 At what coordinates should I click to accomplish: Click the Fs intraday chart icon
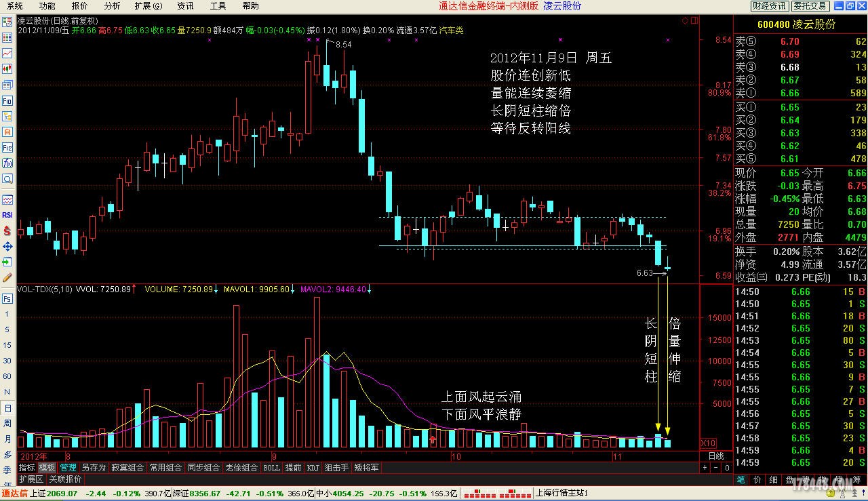coord(7,298)
